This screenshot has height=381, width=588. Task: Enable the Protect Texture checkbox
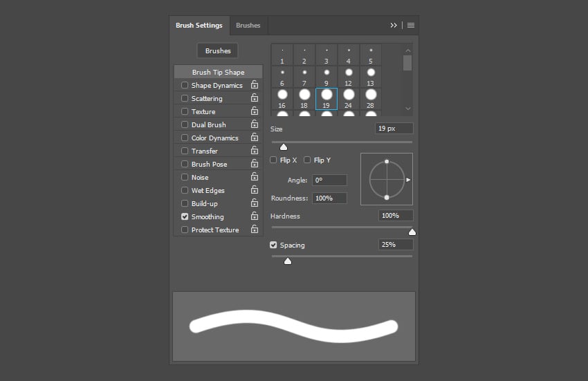[185, 230]
